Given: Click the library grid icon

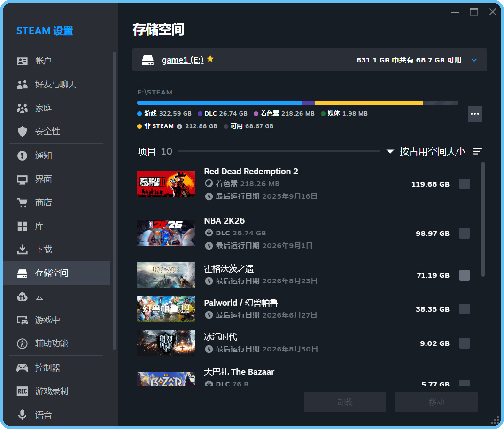Looking at the screenshot, I should (x=22, y=226).
